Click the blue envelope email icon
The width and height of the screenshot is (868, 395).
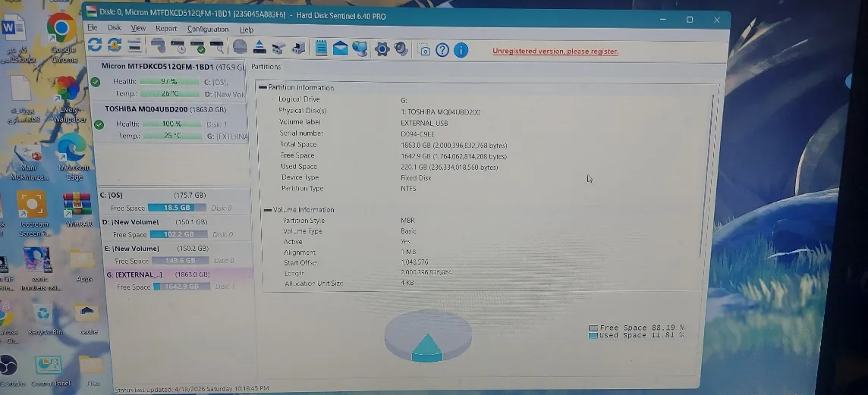coord(340,49)
